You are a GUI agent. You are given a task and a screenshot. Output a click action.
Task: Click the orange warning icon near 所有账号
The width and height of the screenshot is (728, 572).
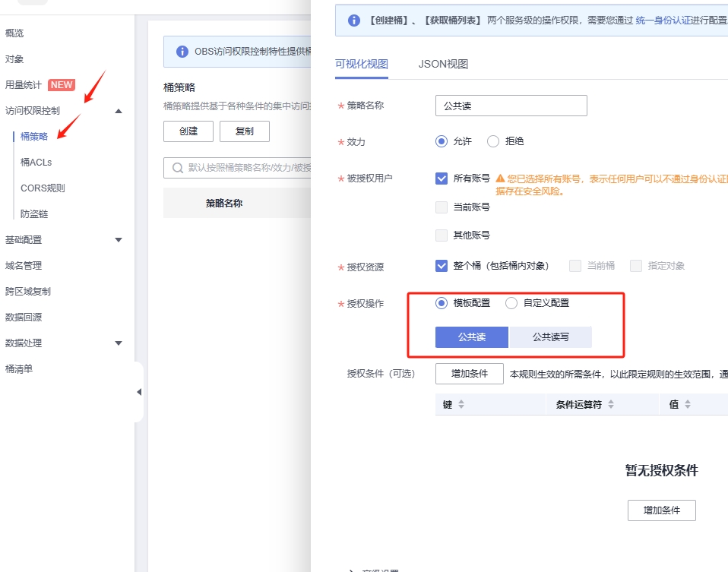pyautogui.click(x=500, y=179)
